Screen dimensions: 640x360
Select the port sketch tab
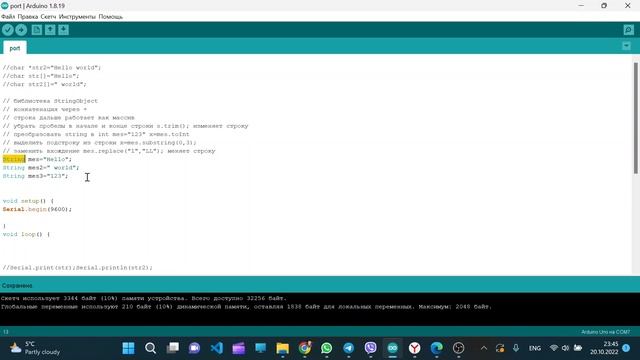[15, 48]
